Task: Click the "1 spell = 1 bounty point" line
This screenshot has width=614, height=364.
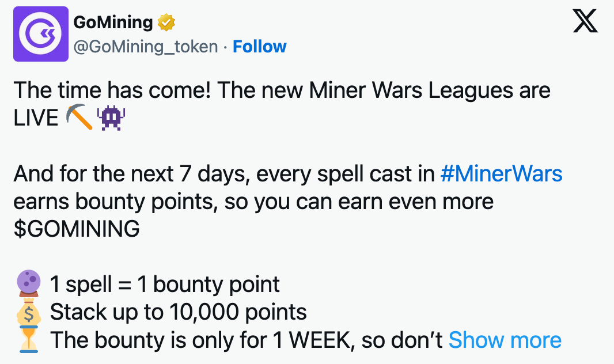Action: click(x=165, y=284)
